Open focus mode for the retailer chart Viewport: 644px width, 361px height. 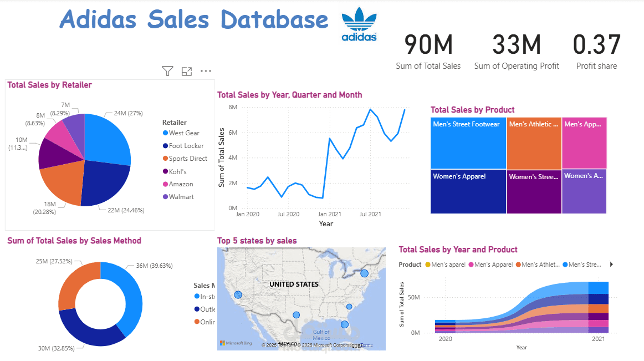click(187, 71)
